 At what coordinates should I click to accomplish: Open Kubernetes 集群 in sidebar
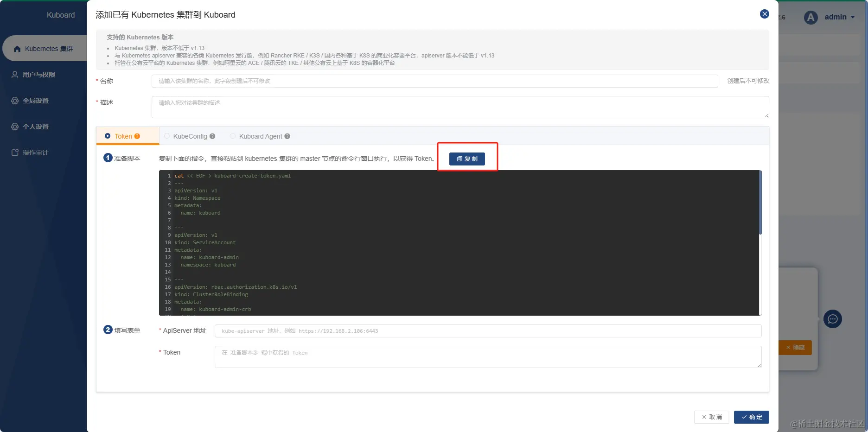click(x=45, y=49)
